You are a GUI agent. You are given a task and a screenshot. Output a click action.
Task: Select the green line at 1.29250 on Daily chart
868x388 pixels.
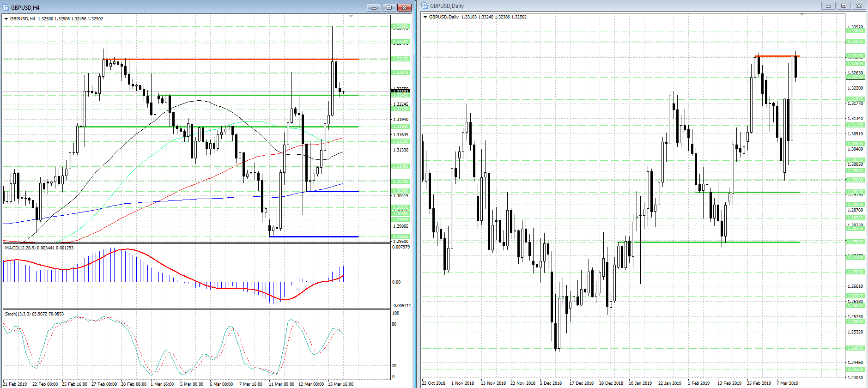747,192
